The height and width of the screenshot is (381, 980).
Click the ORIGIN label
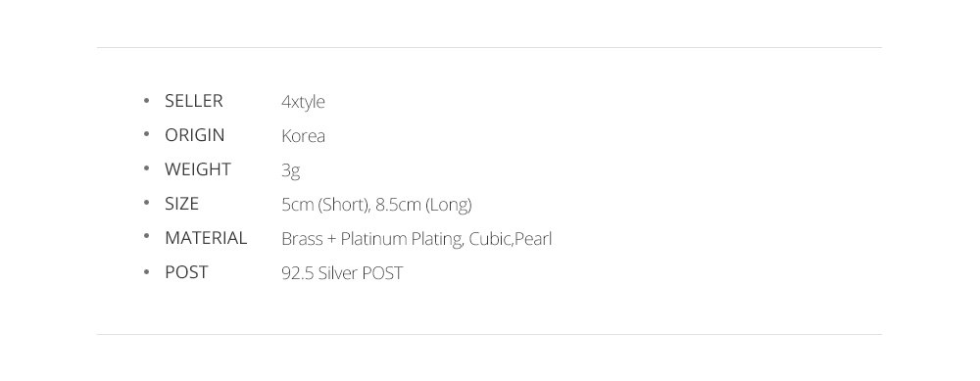click(x=194, y=135)
